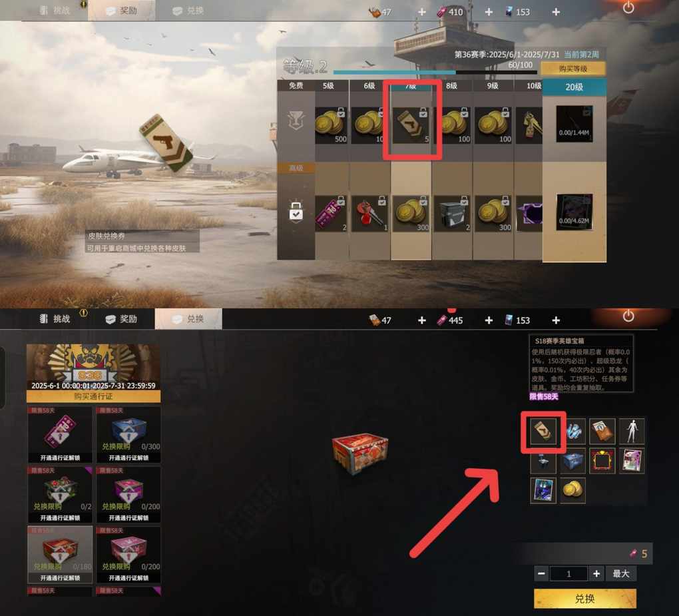This screenshot has height=616, width=679.
Task: Click the exchange quantity input field
Action: (x=568, y=573)
